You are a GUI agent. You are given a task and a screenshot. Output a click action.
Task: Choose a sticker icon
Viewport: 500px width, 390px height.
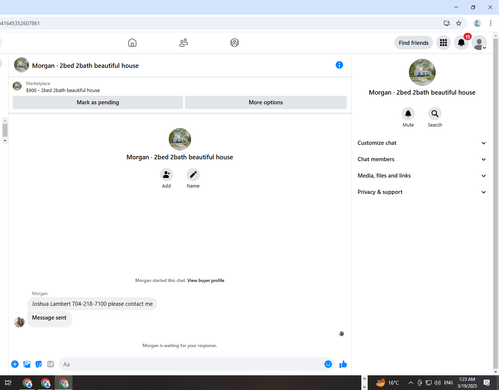(x=39, y=364)
